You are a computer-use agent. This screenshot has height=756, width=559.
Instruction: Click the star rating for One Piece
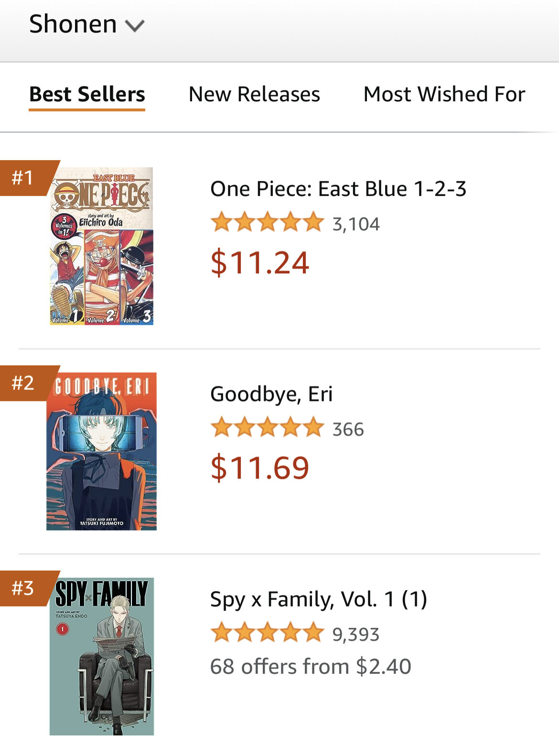pyautogui.click(x=267, y=223)
